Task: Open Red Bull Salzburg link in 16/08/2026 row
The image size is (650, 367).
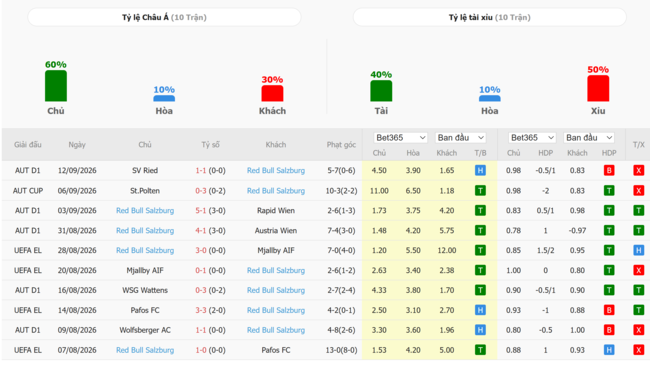Action: tap(276, 290)
